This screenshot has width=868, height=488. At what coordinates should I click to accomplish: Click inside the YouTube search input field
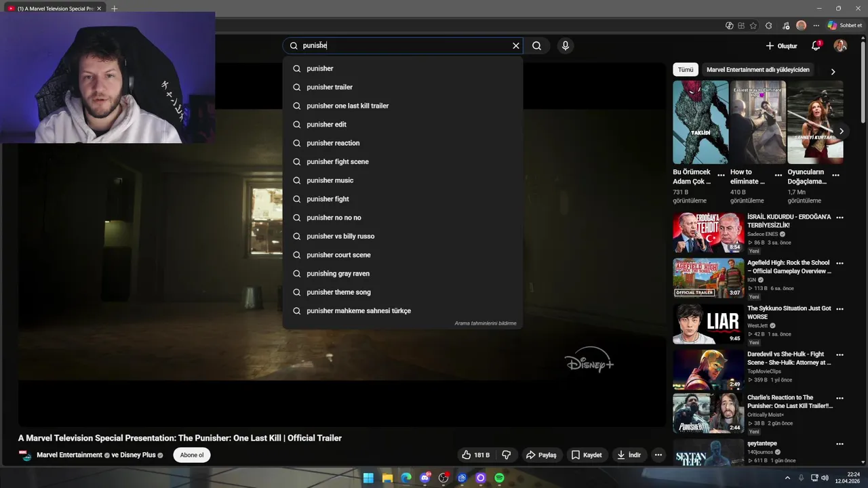click(x=404, y=45)
